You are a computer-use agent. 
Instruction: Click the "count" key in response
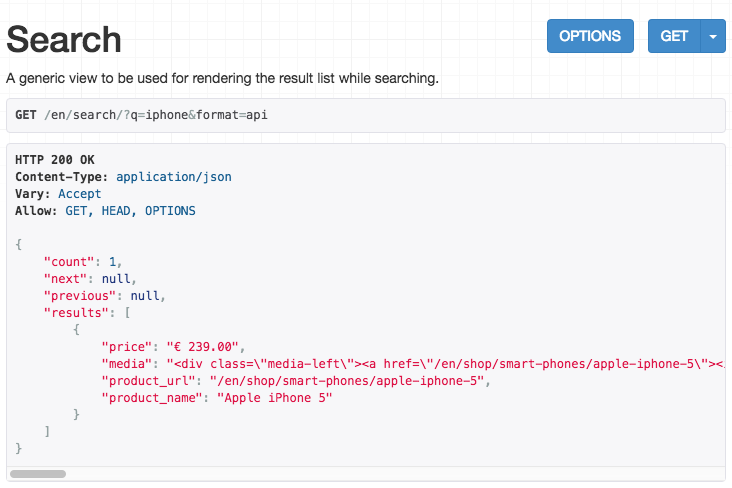point(69,262)
